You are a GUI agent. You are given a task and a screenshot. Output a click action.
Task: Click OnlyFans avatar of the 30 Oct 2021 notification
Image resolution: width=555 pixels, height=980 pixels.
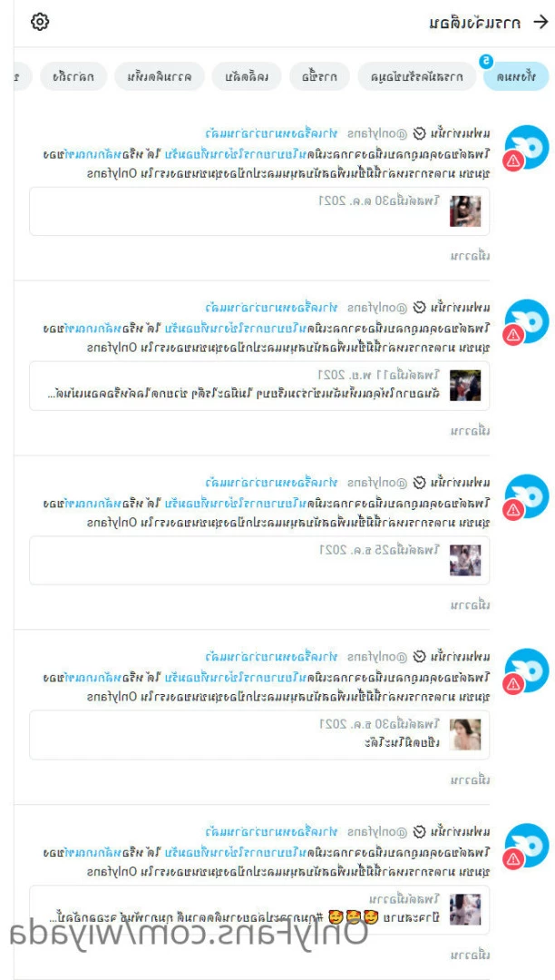527,147
